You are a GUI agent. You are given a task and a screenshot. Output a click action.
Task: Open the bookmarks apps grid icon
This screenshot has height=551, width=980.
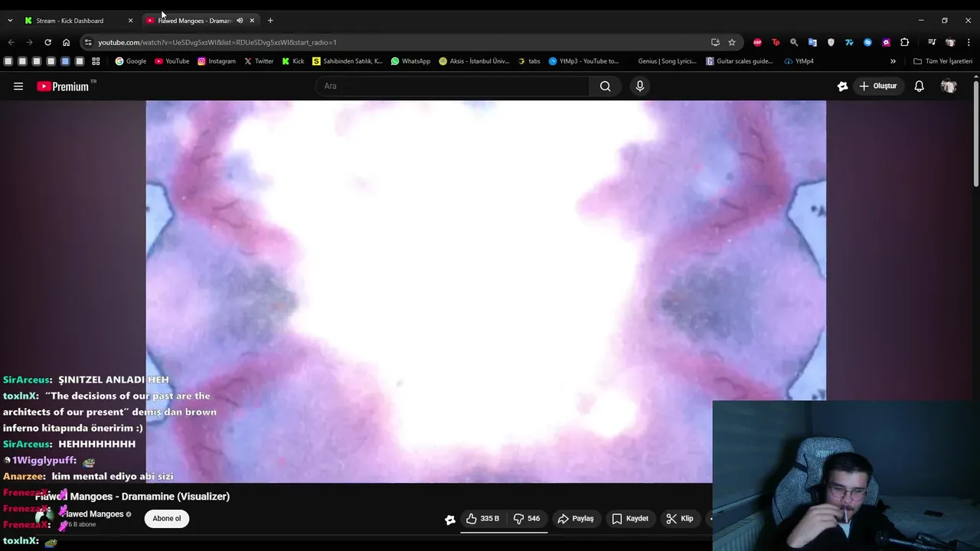click(96, 61)
